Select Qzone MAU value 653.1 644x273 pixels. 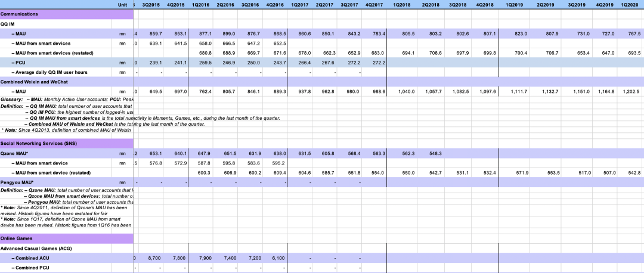pos(155,153)
